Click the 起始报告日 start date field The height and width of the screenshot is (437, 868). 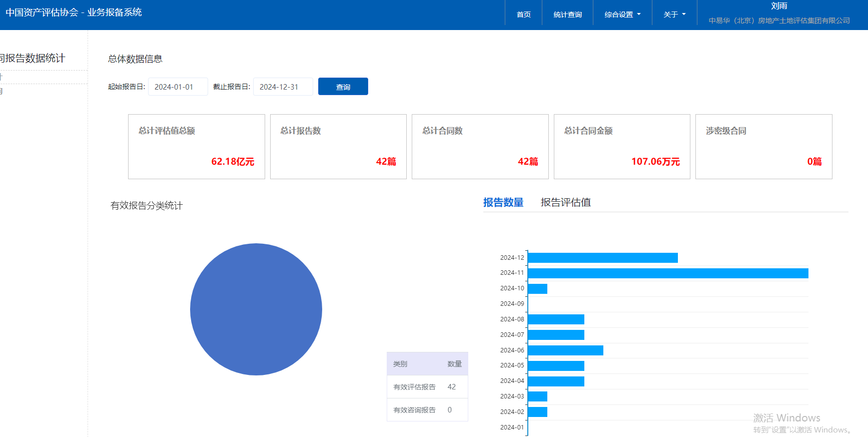[x=178, y=87]
